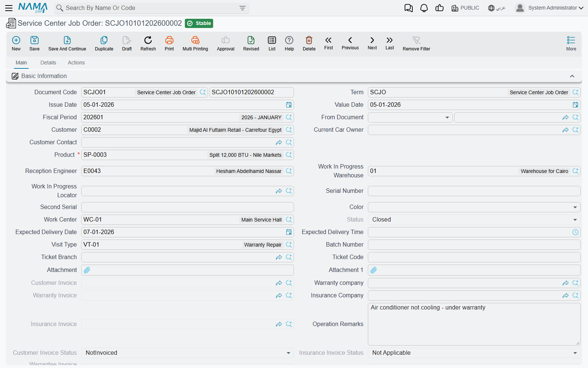Click the PUBLIC company button
This screenshot has width=588, height=368.
click(x=465, y=8)
